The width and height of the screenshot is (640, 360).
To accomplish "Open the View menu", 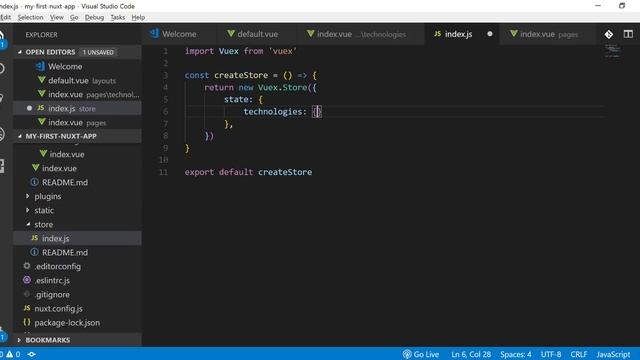I will point(57,17).
